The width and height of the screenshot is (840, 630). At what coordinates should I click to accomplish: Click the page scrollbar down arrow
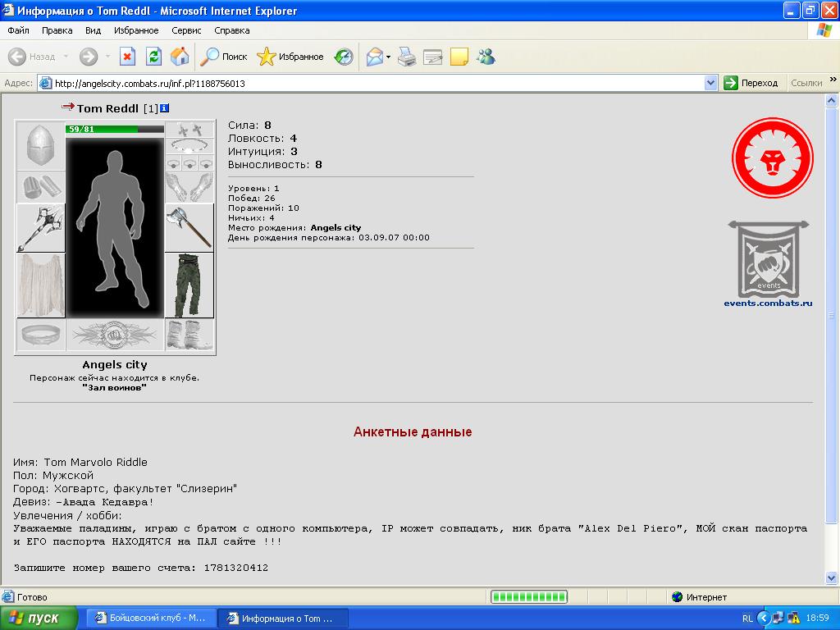(832, 577)
